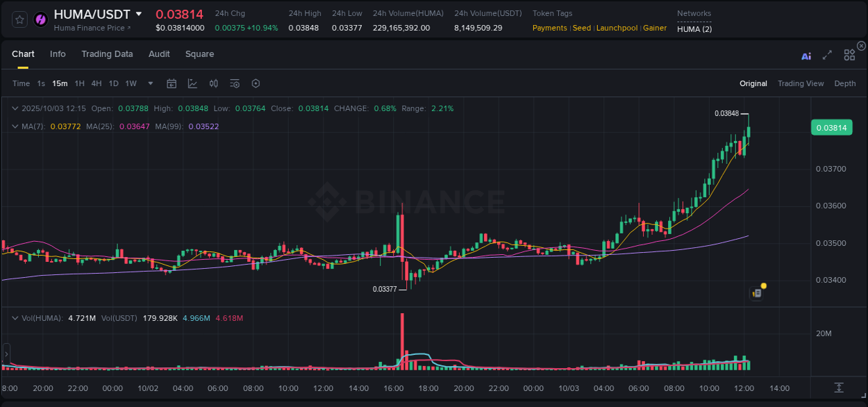Open the Launchpool token tag

point(617,28)
